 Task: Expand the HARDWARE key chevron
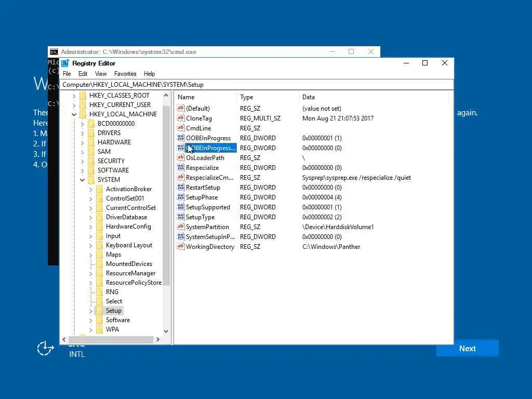click(x=82, y=142)
